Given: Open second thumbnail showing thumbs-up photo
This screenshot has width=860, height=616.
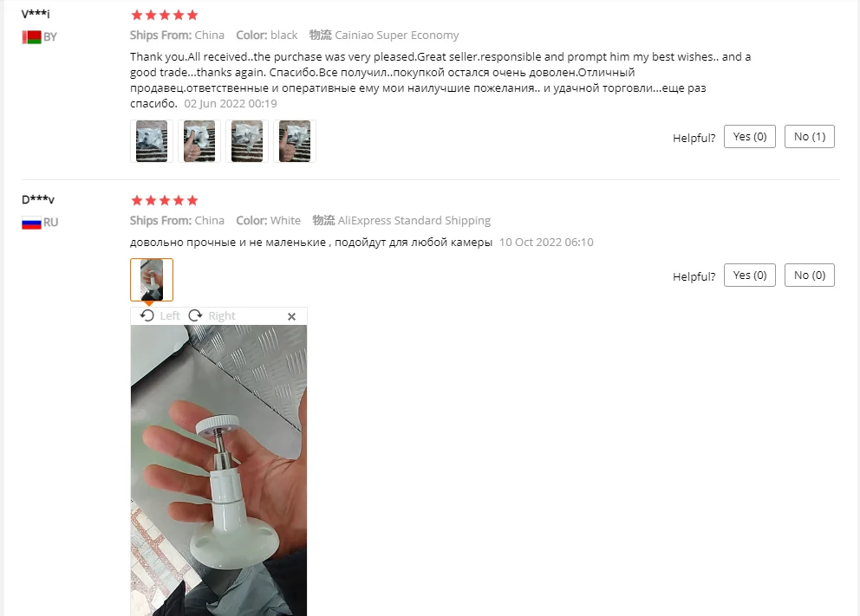Looking at the screenshot, I should tap(199, 141).
